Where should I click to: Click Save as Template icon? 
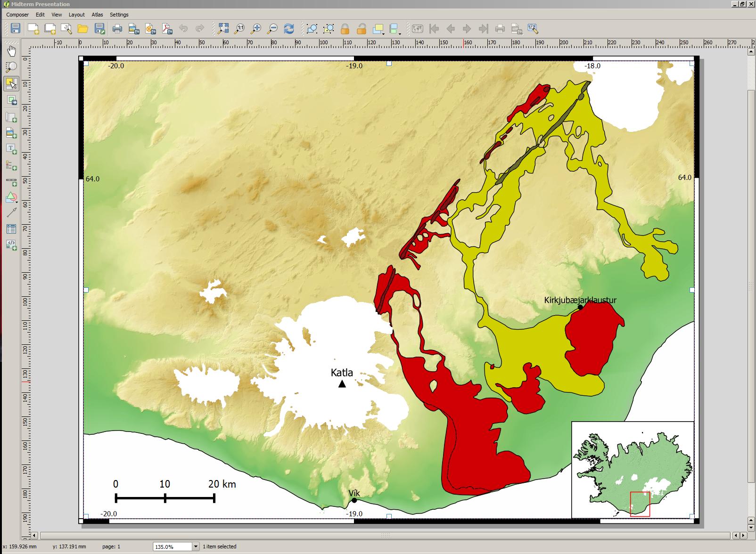(99, 29)
